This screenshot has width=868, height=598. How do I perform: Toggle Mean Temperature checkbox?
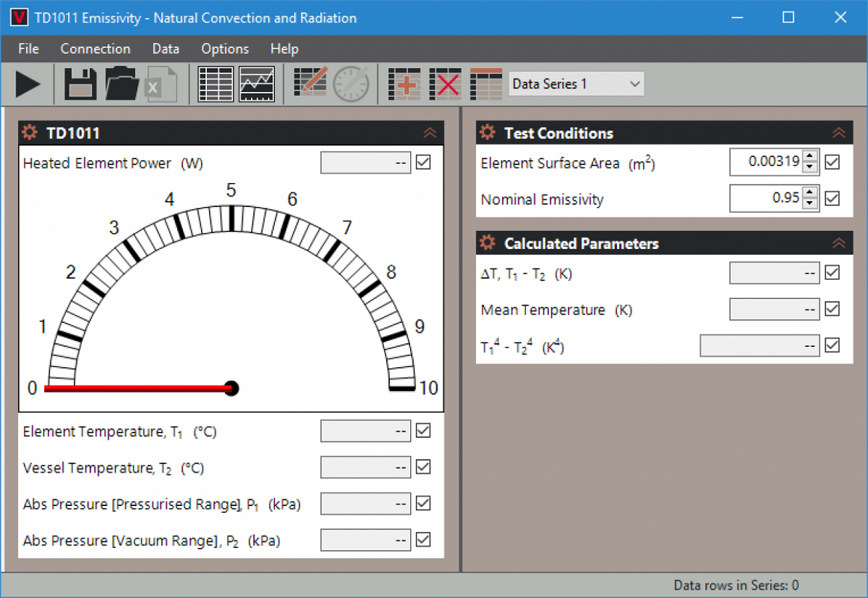pos(832,309)
